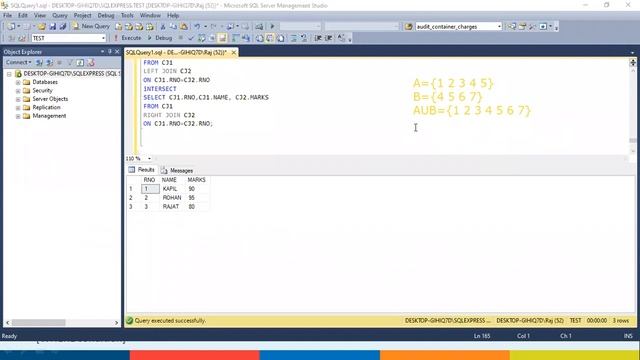Select the Databases tree item
Image resolution: width=640 pixels, height=360 pixels.
click(x=45, y=82)
